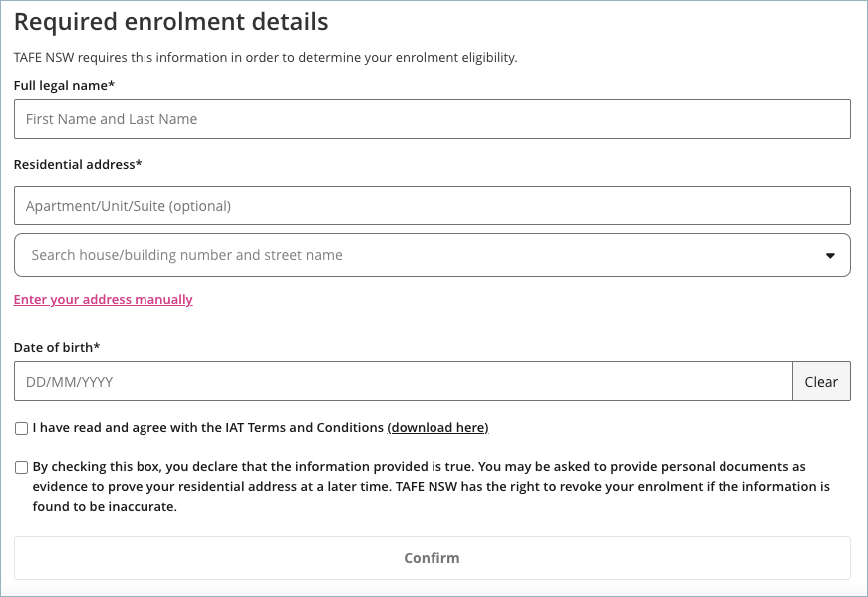Focus the First Name and Last Name field
This screenshot has width=868, height=597.
click(x=432, y=119)
